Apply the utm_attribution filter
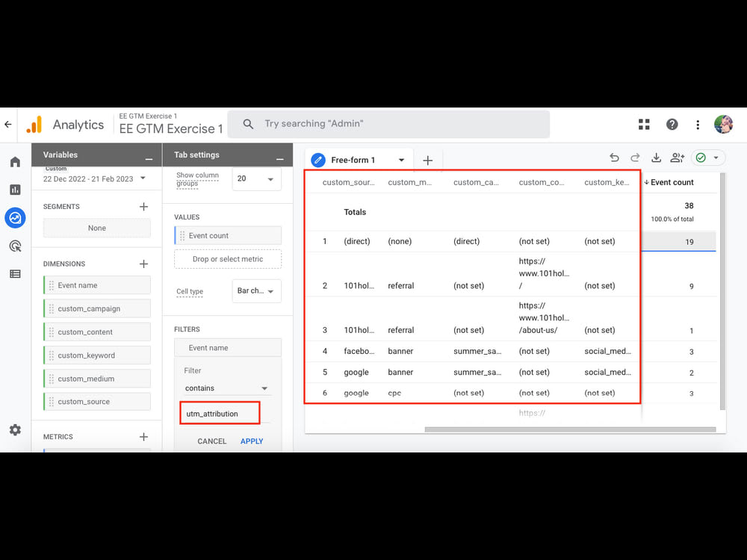 pos(252,441)
